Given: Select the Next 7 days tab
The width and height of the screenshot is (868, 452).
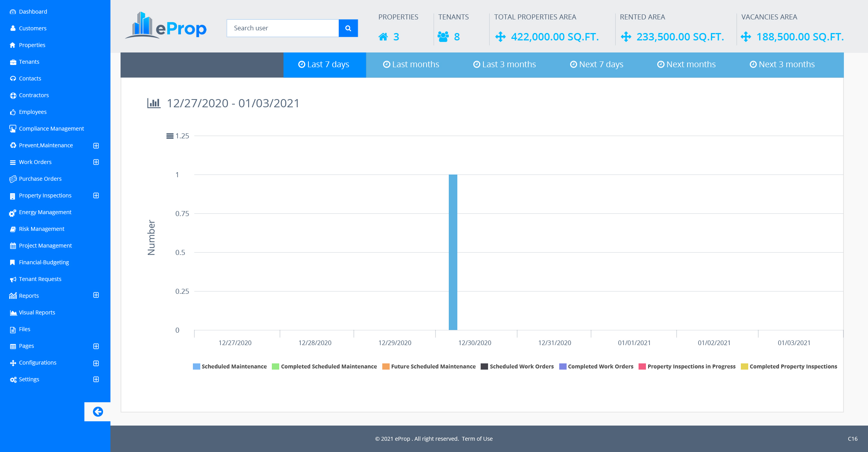Looking at the screenshot, I should pos(597,65).
